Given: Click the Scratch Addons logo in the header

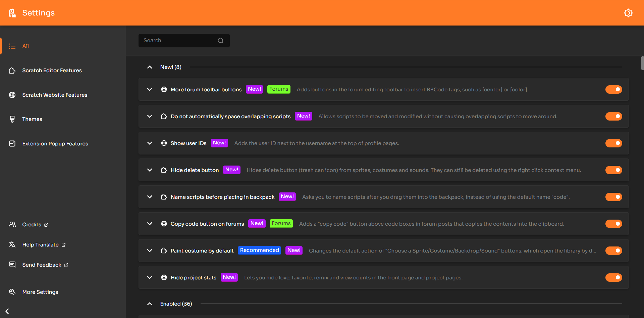Looking at the screenshot, I should pyautogui.click(x=12, y=13).
